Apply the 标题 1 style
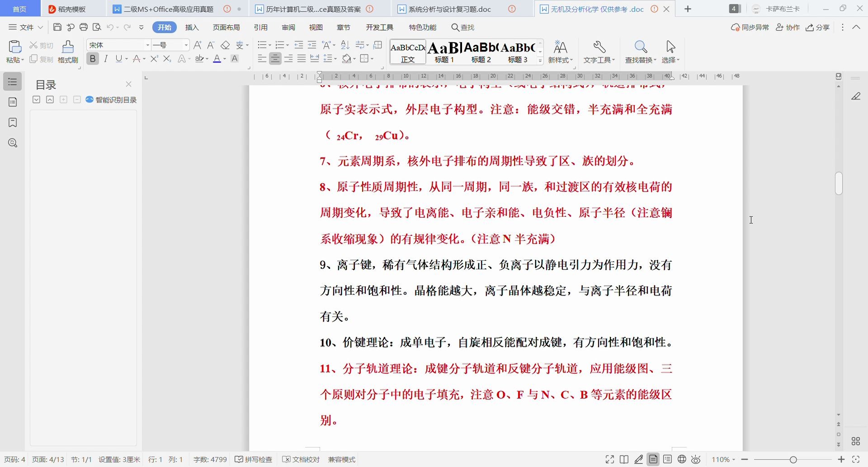The image size is (868, 467). [x=444, y=52]
